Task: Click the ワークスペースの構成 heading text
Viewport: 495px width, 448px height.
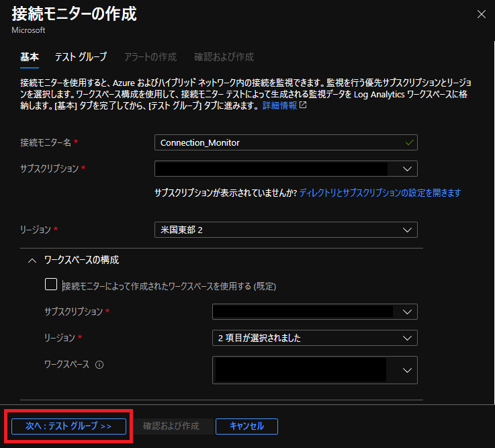Action: [81, 260]
